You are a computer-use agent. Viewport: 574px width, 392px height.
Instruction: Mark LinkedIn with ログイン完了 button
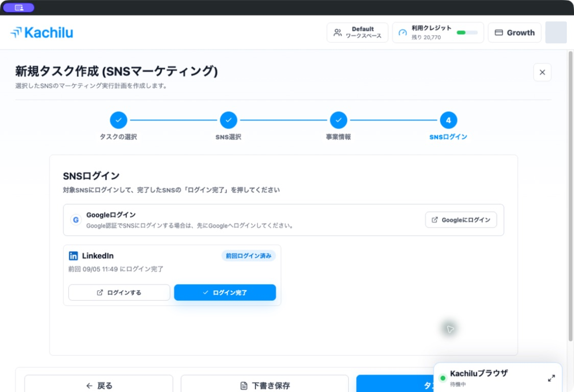click(225, 292)
